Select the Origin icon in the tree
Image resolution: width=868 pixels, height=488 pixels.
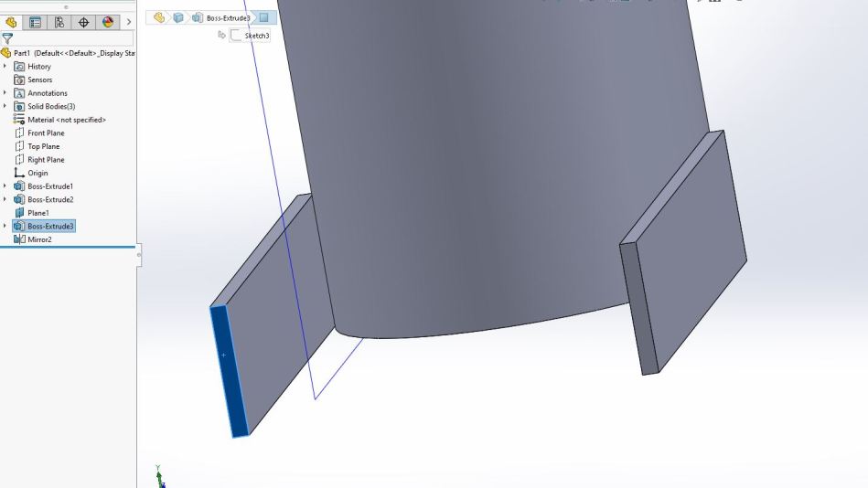[19, 173]
